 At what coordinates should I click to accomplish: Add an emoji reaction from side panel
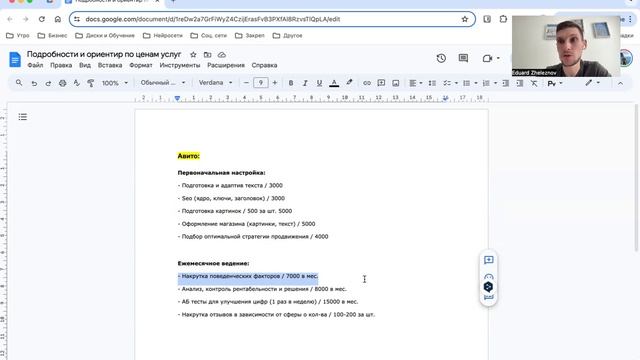[489, 276]
